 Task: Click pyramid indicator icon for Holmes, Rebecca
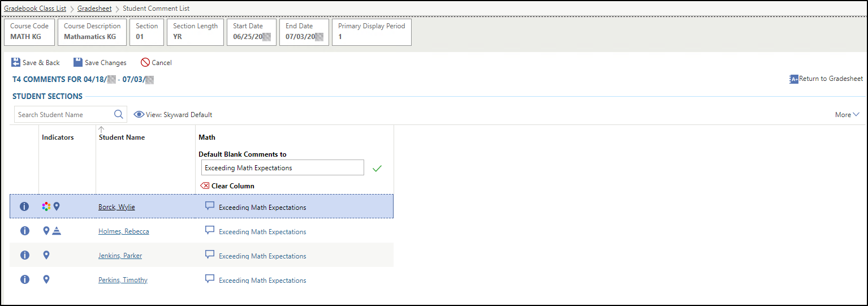(x=57, y=231)
